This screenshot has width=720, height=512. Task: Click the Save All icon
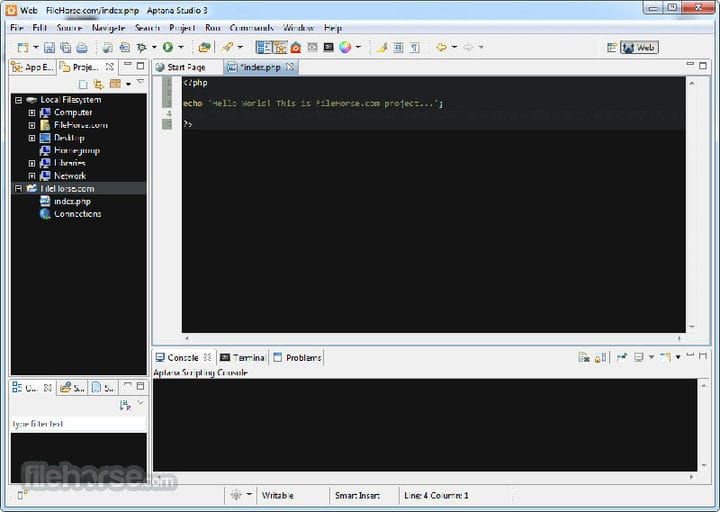[x=66, y=47]
